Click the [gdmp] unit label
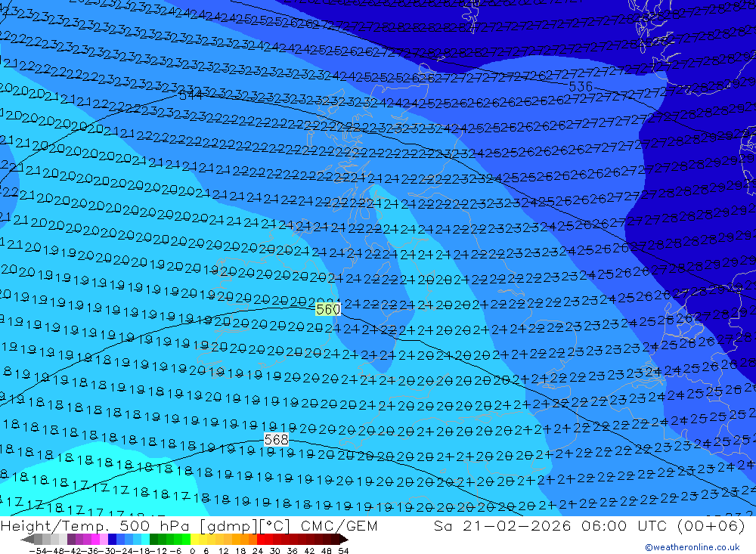Screen dimensions: 756x554 [228, 526]
